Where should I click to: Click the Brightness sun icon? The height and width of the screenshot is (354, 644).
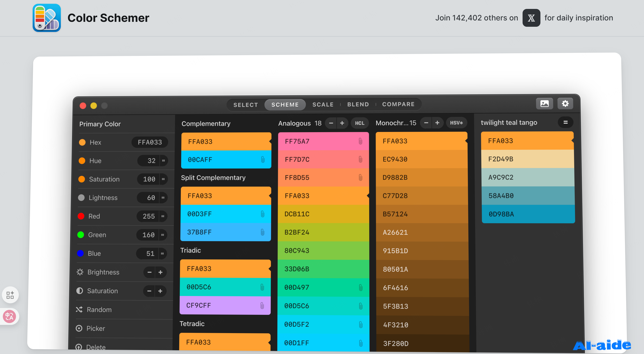point(80,272)
